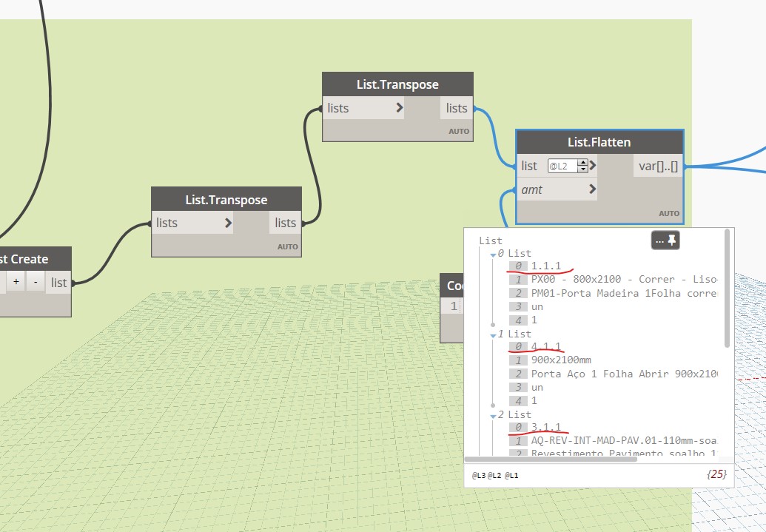The image size is (766, 532).
Task: Select the @L1 level label in preview footer
Action: click(x=511, y=475)
